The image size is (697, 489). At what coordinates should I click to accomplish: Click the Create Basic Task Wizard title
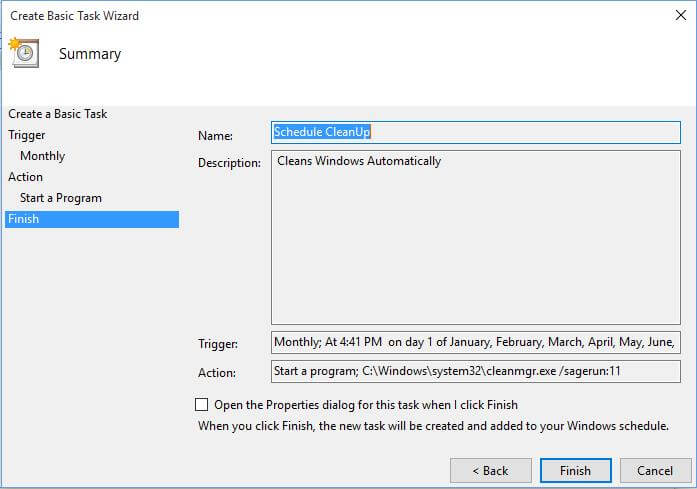74,16
